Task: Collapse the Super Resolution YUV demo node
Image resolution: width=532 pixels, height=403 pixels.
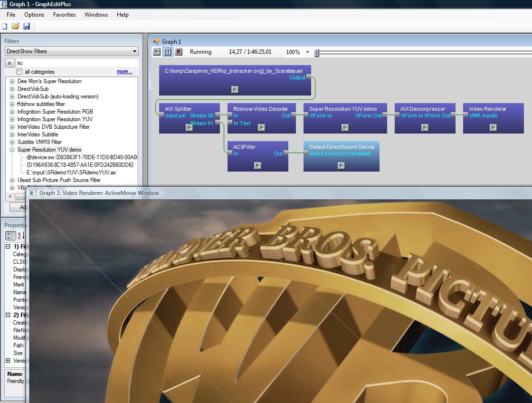Action: (x=12, y=150)
